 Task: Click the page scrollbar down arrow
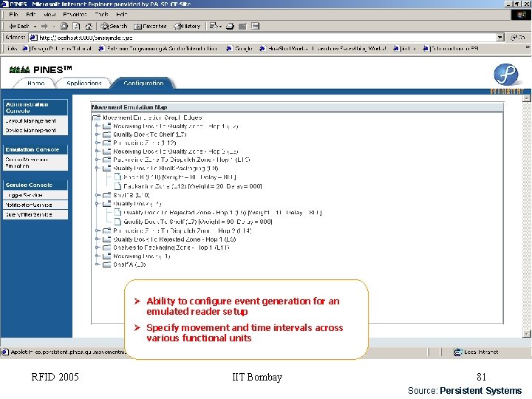click(527, 334)
